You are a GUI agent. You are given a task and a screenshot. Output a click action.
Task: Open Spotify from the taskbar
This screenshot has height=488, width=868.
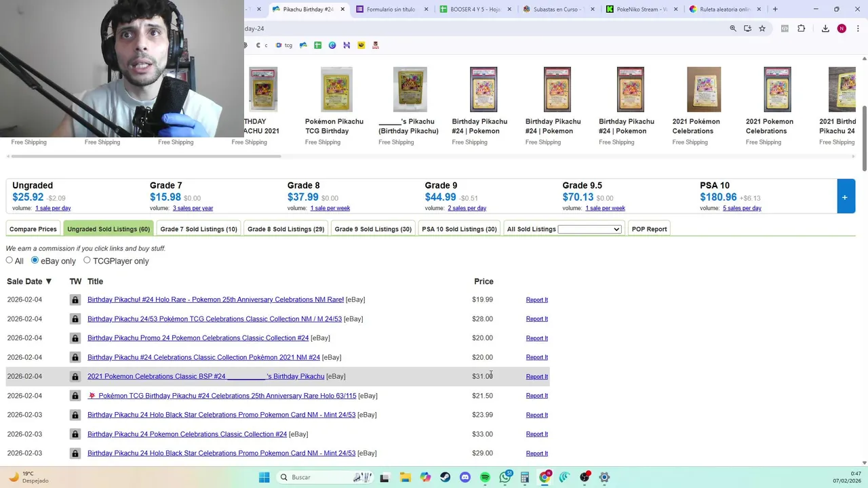[x=485, y=477]
